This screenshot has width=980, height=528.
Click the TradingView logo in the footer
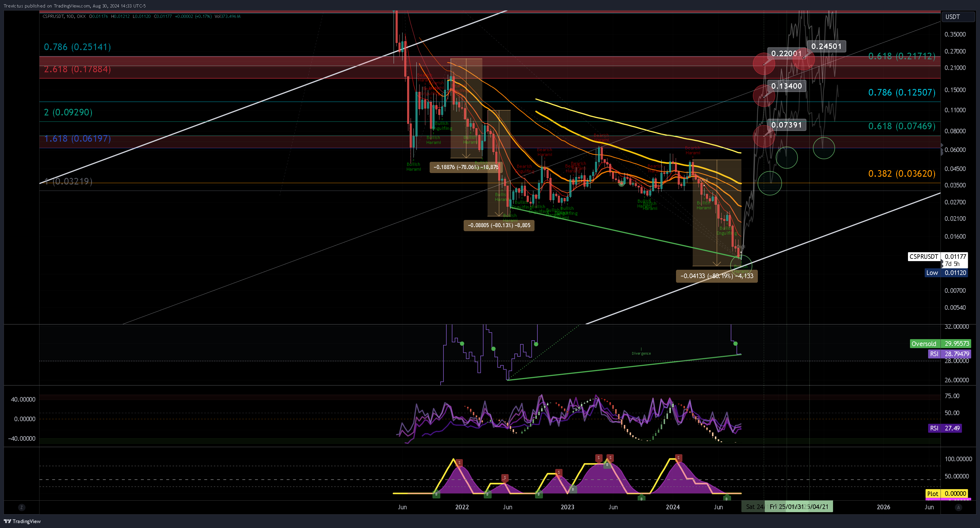click(22, 521)
